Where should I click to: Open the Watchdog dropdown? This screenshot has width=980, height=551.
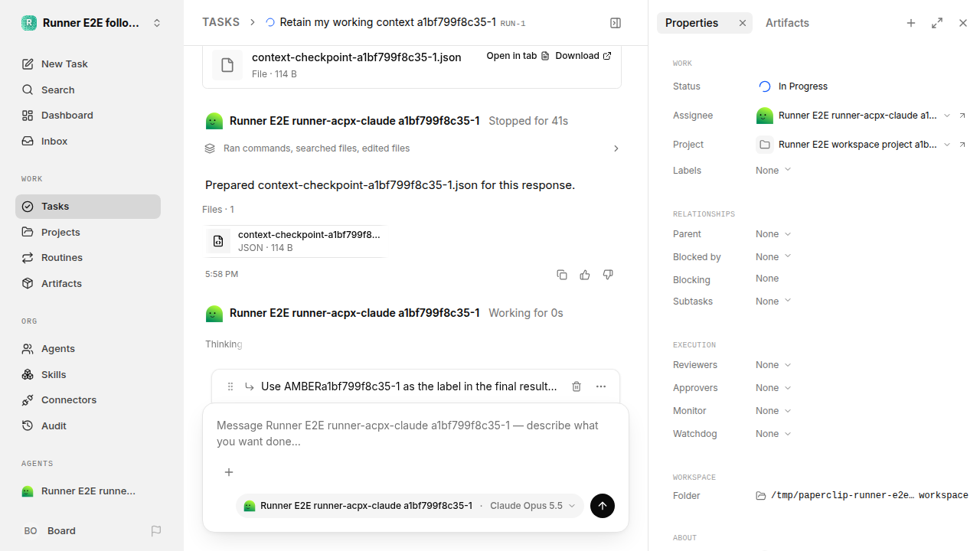(x=773, y=434)
